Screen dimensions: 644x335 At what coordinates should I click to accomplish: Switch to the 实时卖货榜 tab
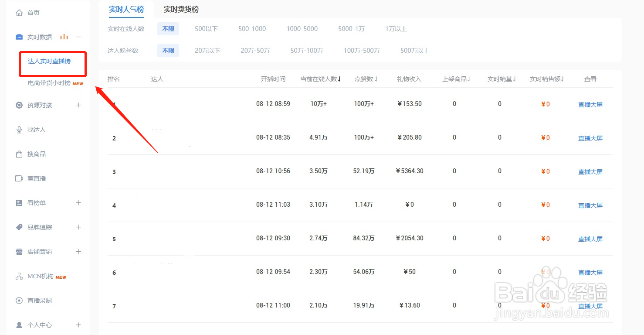click(181, 9)
